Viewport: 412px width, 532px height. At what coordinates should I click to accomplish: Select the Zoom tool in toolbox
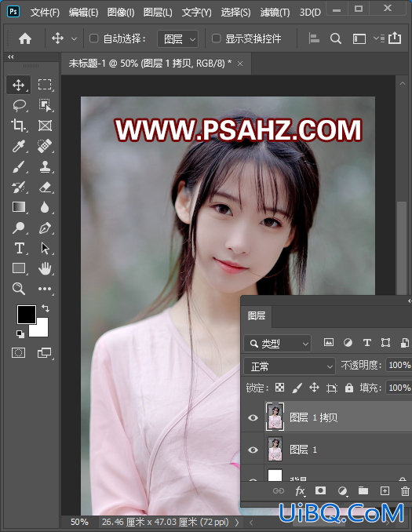tap(18, 289)
